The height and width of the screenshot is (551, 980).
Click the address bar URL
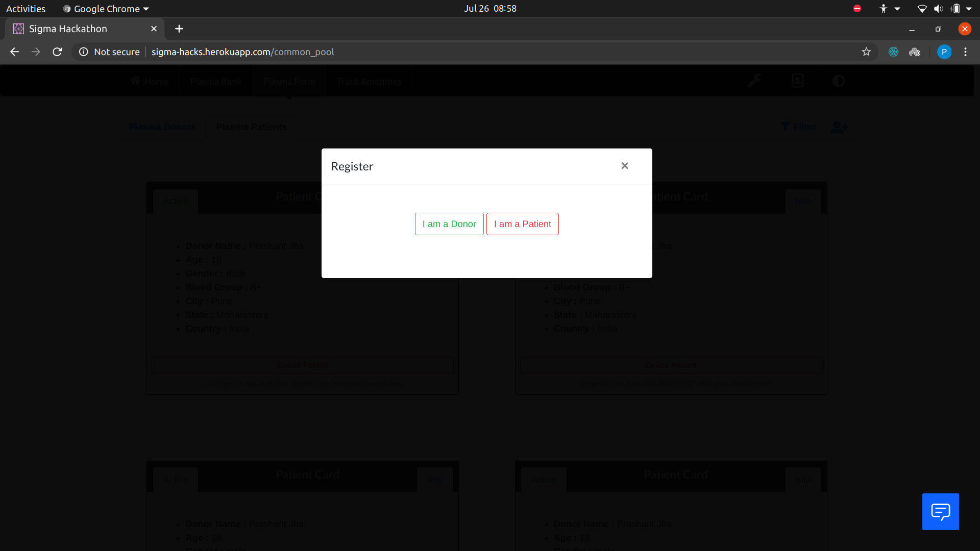[x=242, y=52]
